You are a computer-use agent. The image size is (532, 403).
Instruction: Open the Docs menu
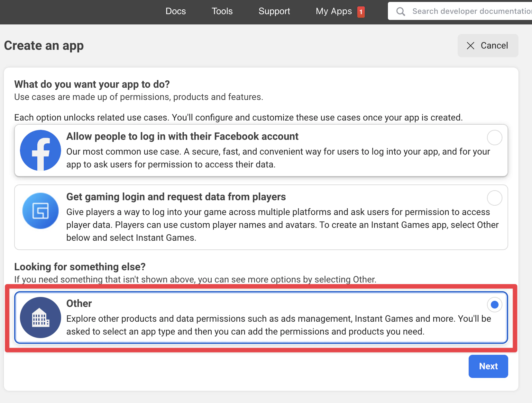pyautogui.click(x=176, y=11)
